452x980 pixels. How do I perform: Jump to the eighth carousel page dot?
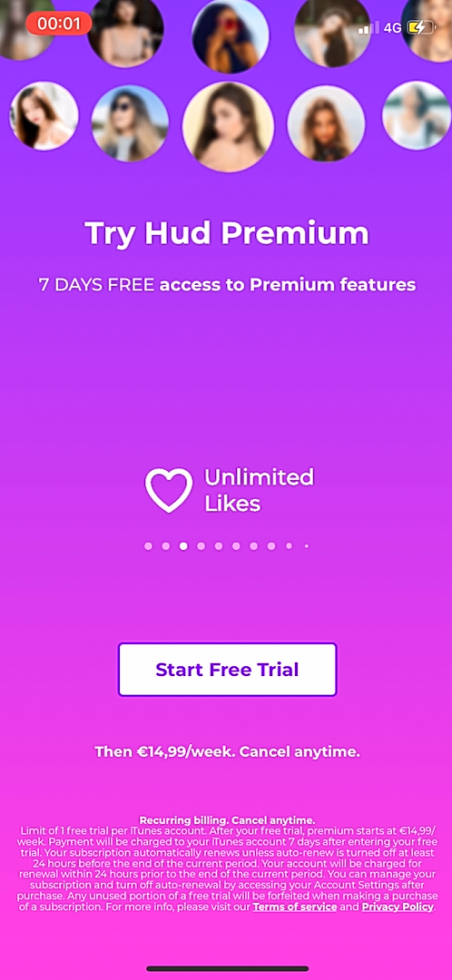click(271, 546)
